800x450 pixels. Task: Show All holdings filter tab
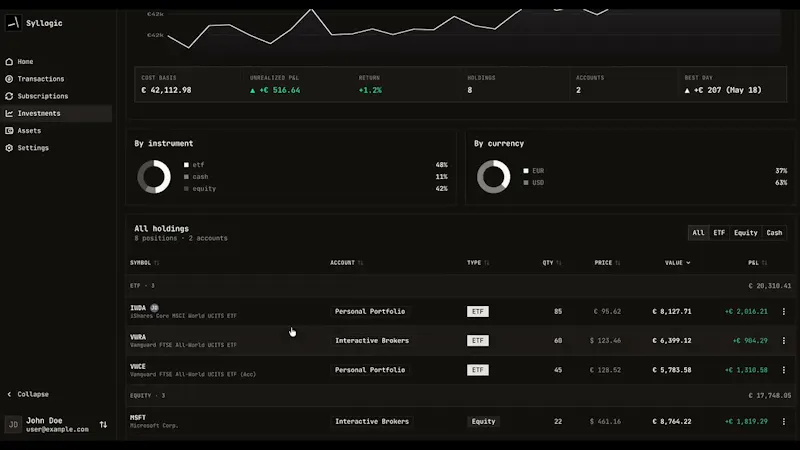pyautogui.click(x=698, y=233)
